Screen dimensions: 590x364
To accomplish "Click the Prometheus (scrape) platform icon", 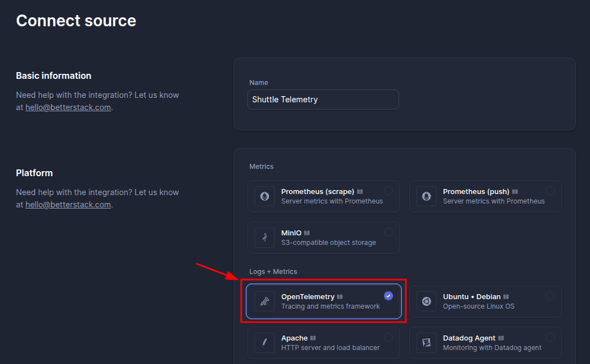I will click(265, 196).
